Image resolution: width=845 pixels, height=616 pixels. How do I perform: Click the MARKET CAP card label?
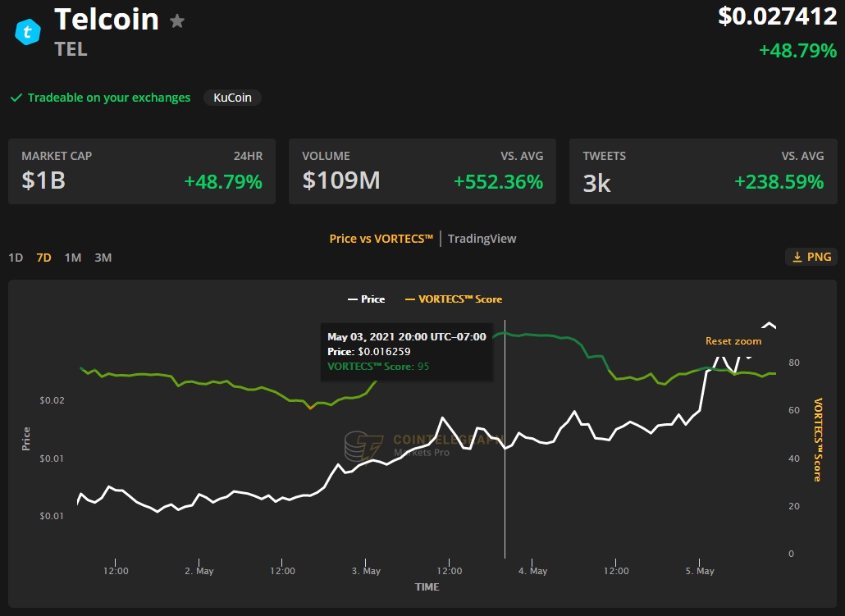57,157
